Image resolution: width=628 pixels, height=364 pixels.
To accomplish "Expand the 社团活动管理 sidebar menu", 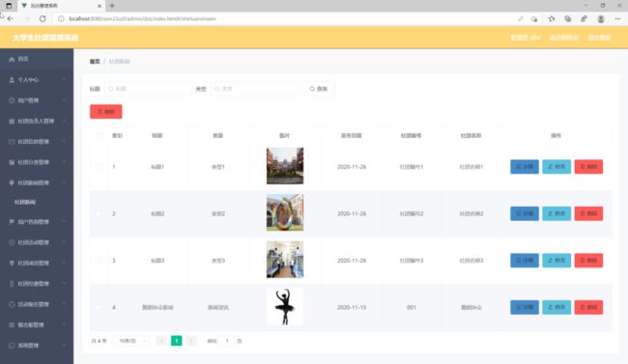I will pos(37,242).
